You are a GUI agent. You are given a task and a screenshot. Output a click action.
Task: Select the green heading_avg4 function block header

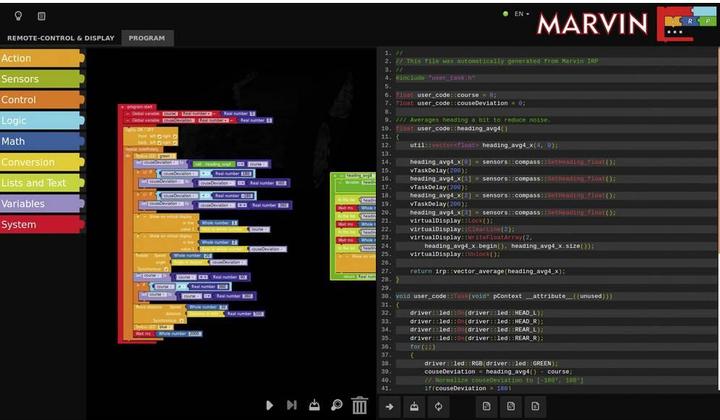click(x=354, y=176)
